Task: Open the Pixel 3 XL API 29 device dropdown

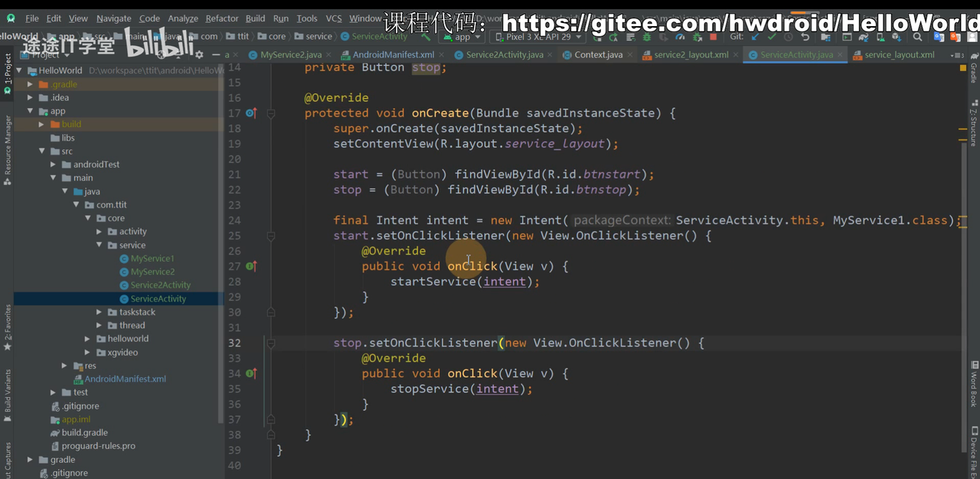Action: [x=538, y=37]
